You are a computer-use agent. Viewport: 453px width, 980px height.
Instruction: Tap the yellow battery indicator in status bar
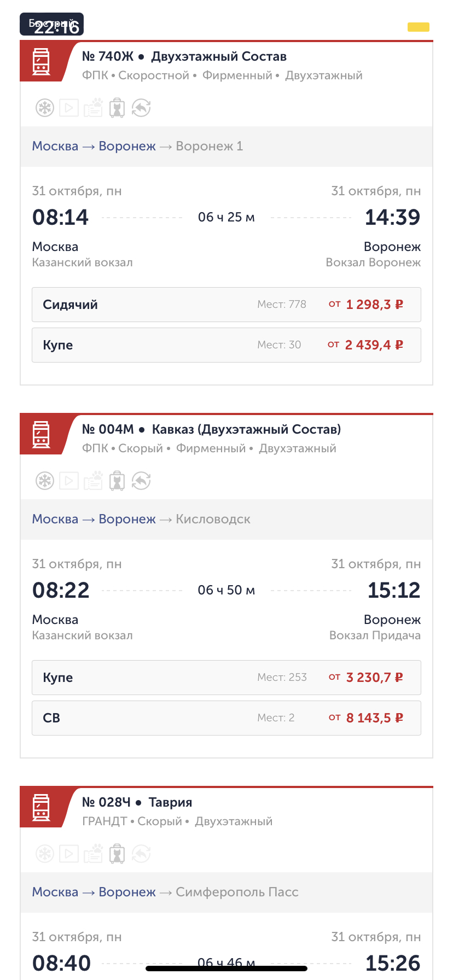[419, 27]
